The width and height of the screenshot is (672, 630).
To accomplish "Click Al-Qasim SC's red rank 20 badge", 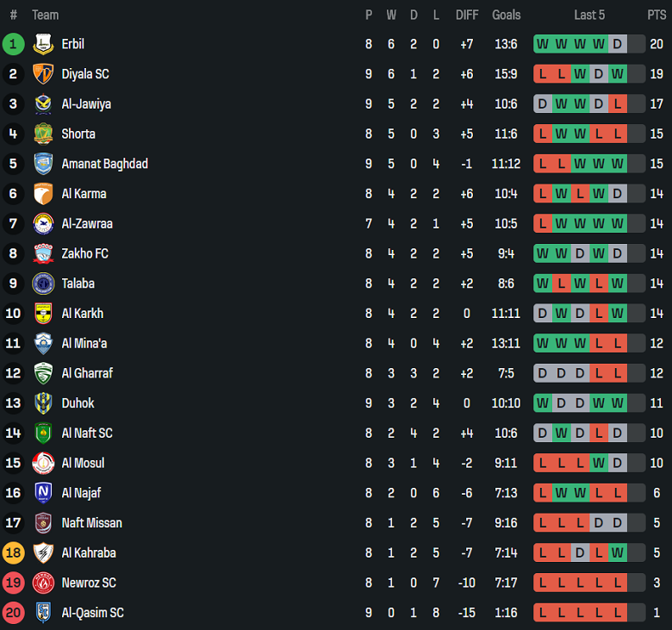I will pos(14,613).
